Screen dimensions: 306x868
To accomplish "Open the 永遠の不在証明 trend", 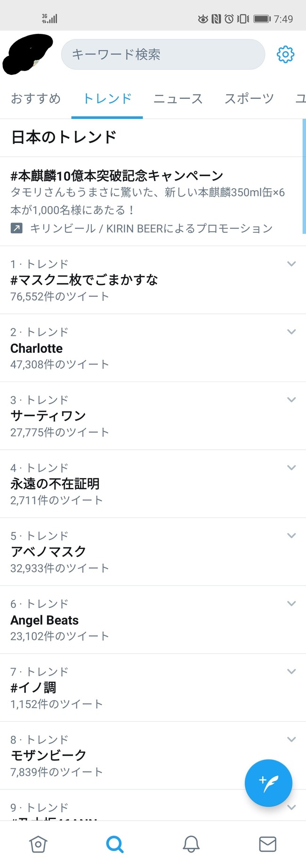I will coord(153,484).
